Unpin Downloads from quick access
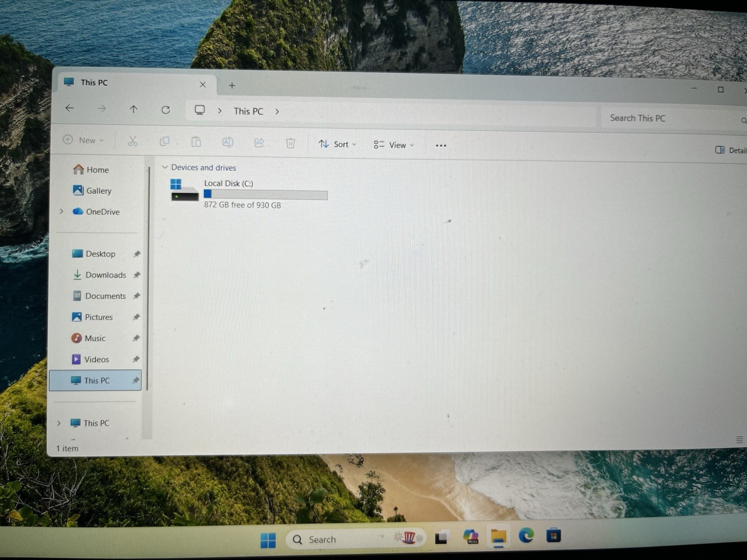747x560 pixels. click(137, 275)
